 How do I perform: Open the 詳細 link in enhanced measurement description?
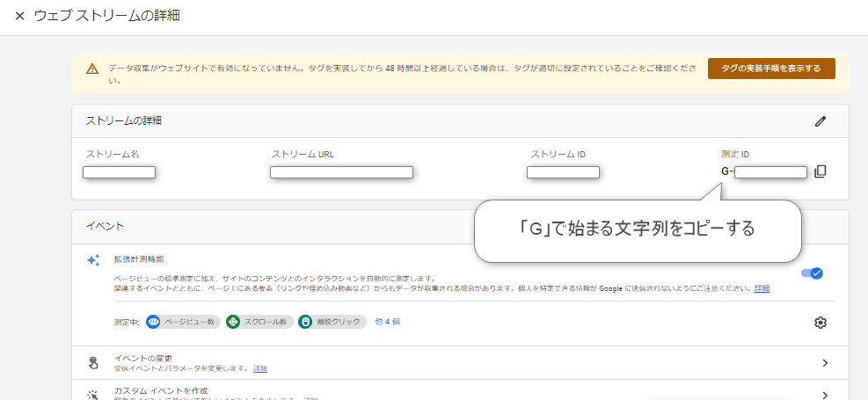coord(762,288)
